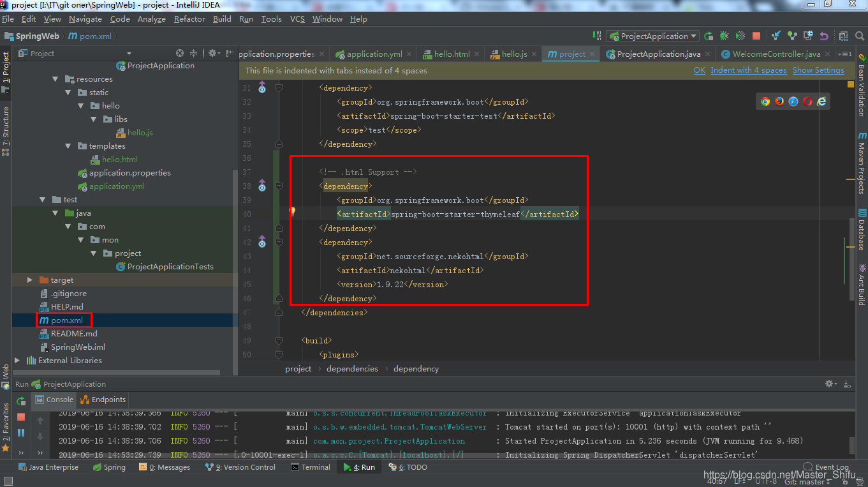Open 9: Version Control tool window
Image resolution: width=868 pixels, height=487 pixels.
[240, 467]
